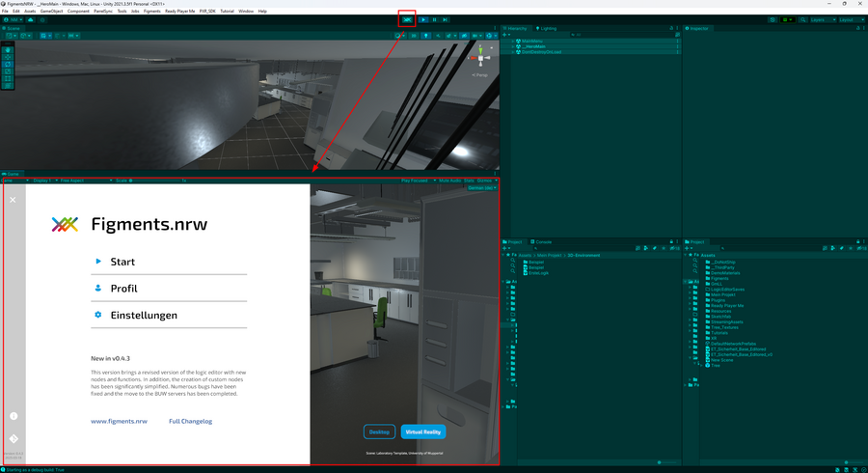Toggle Scene 2D view button

[414, 36]
